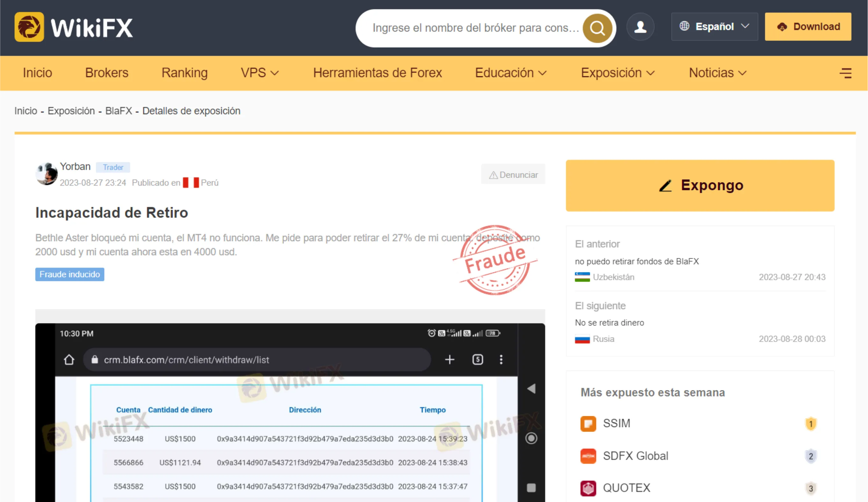This screenshot has width=868, height=502.
Task: Click the Yorban username
Action: (75, 166)
